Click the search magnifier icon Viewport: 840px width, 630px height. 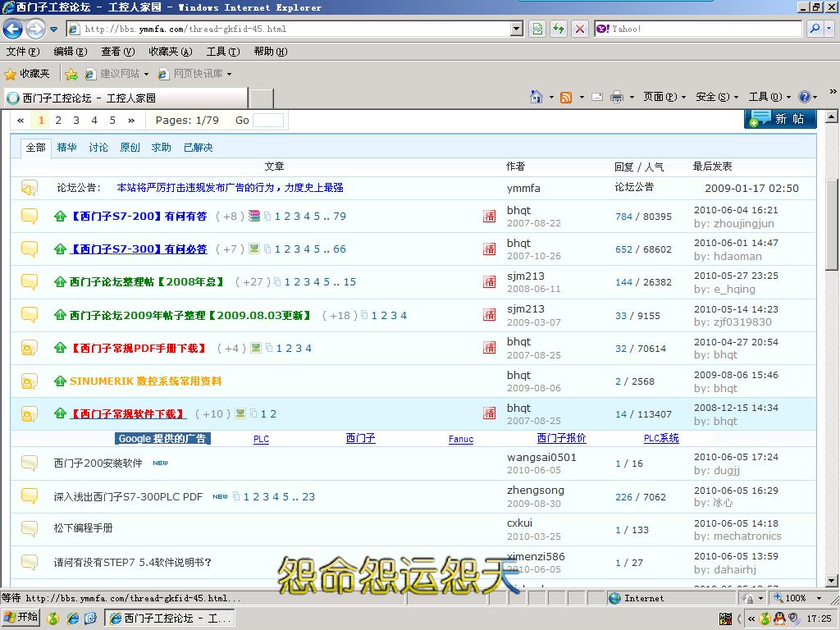[x=814, y=29]
